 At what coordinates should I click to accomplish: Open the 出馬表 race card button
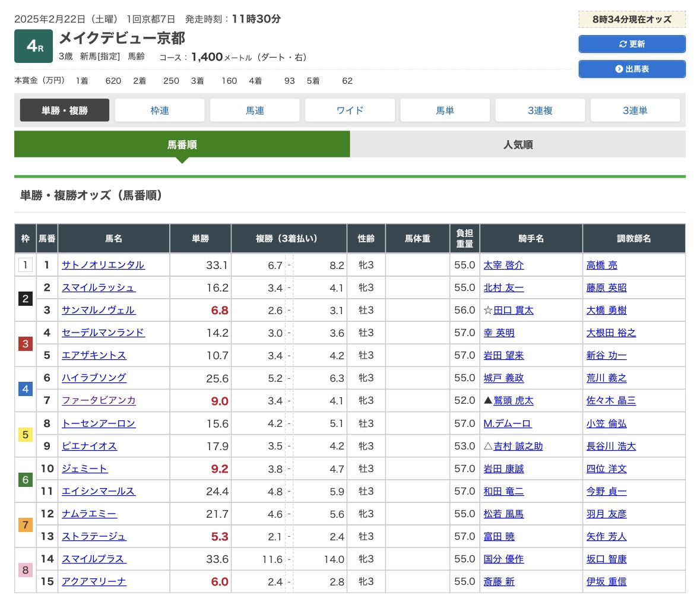tap(632, 69)
